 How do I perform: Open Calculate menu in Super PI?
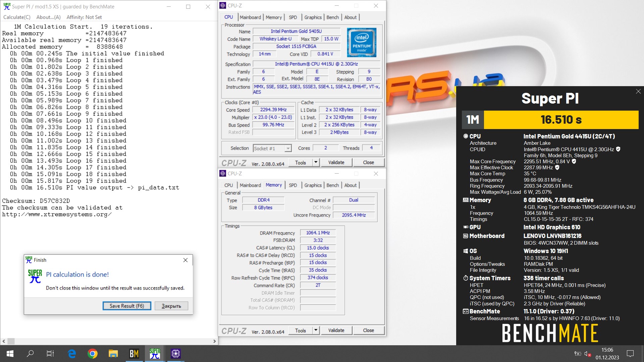(17, 17)
